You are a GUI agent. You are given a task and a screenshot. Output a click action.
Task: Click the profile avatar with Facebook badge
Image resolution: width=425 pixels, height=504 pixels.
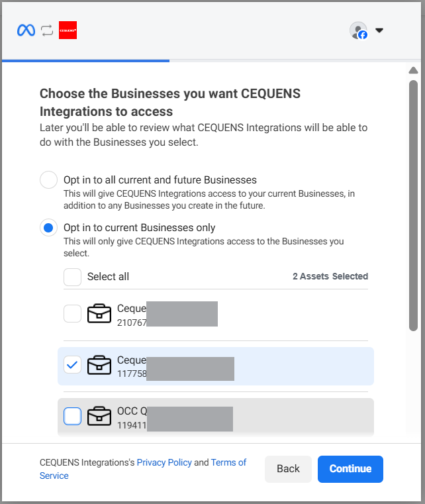coord(358,30)
